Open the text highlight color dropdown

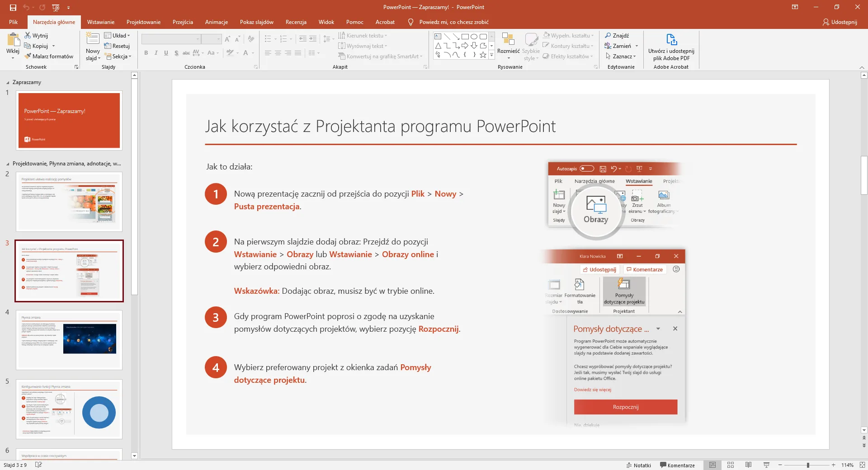click(237, 53)
